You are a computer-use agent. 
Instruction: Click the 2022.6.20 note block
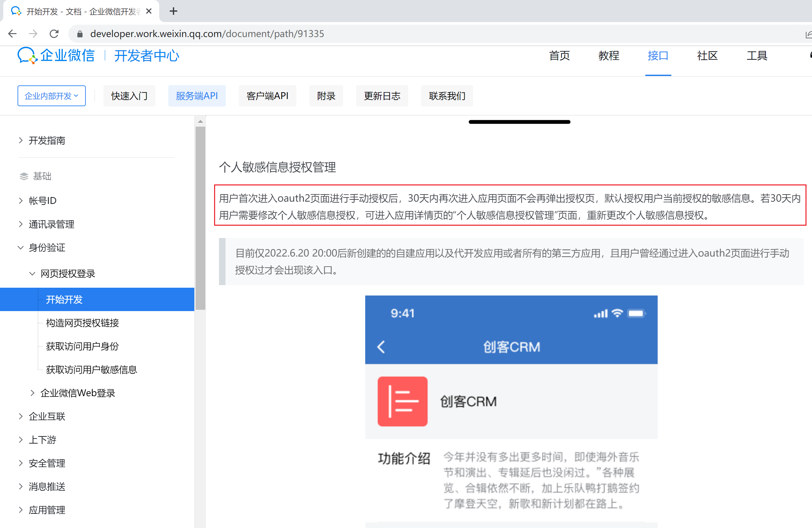[511, 261]
